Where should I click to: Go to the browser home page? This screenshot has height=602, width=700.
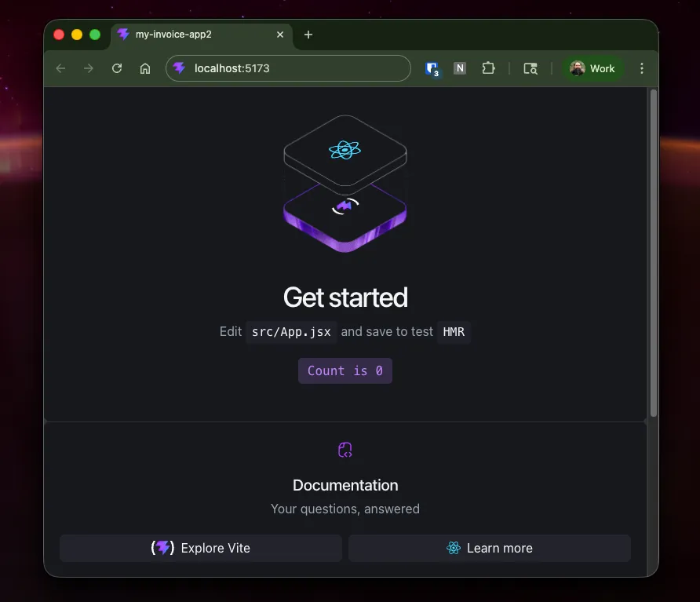(x=145, y=68)
